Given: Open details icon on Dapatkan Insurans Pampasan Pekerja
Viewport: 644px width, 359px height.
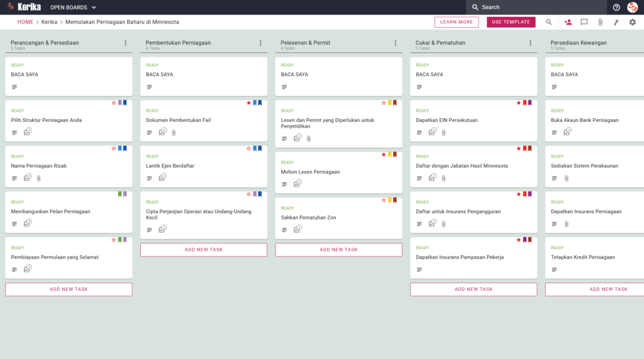Looking at the screenshot, I should pyautogui.click(x=419, y=270).
